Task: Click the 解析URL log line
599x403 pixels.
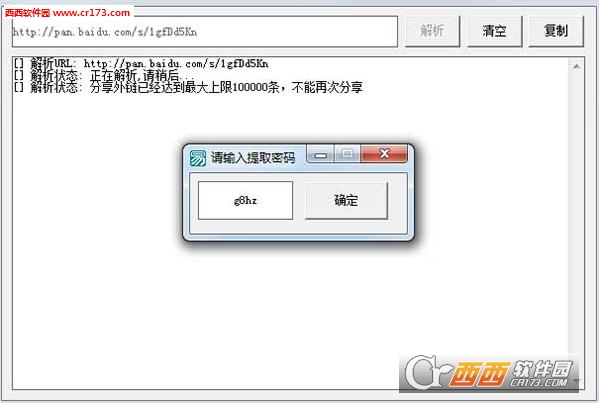Action: 141,63
